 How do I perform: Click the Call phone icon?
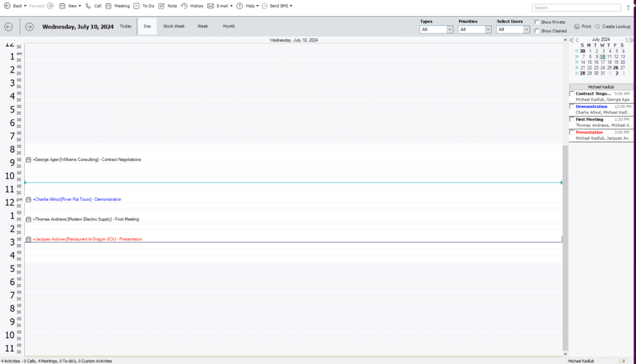click(88, 6)
